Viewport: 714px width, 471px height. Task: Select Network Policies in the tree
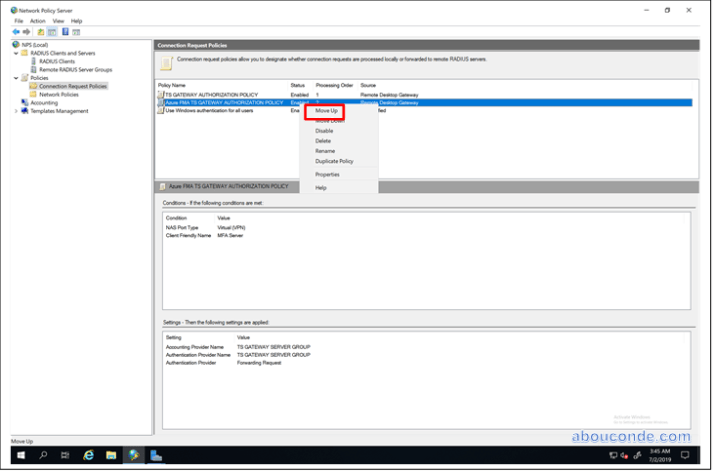pyautogui.click(x=60, y=94)
